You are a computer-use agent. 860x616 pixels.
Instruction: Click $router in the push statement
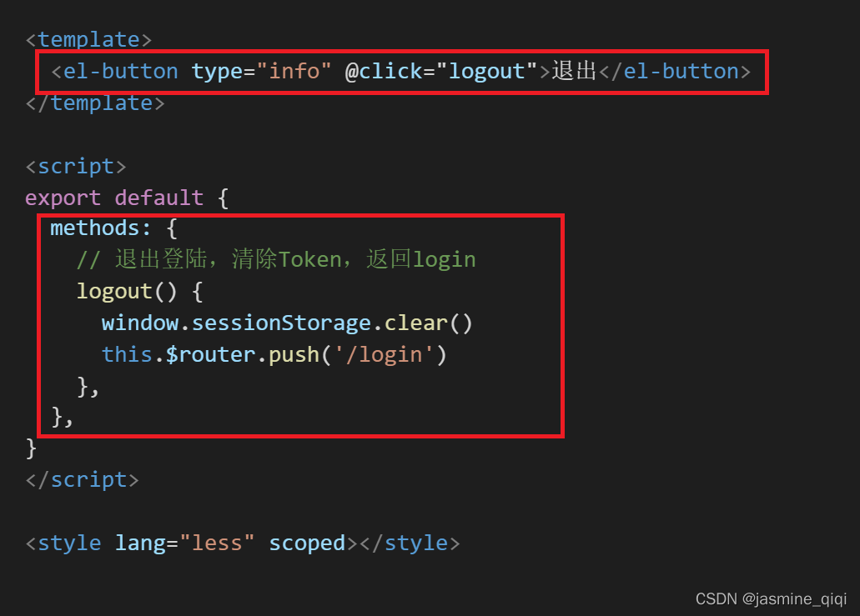(210, 355)
